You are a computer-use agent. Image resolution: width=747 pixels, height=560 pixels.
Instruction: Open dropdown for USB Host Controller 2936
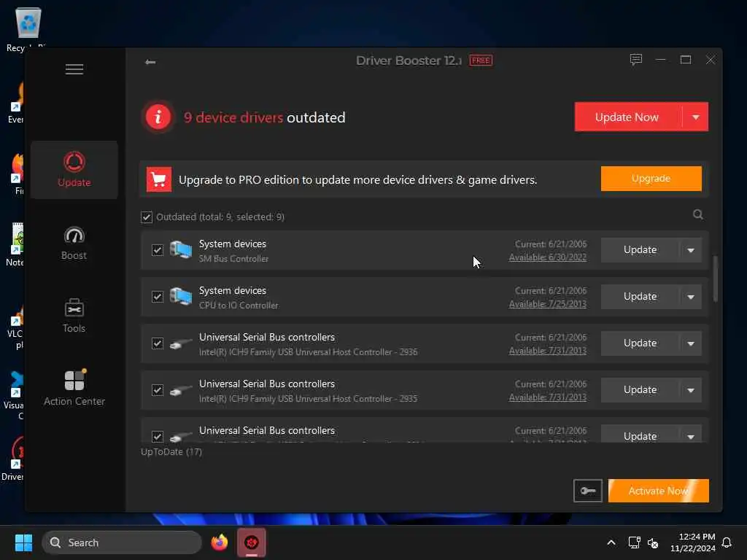tap(690, 343)
